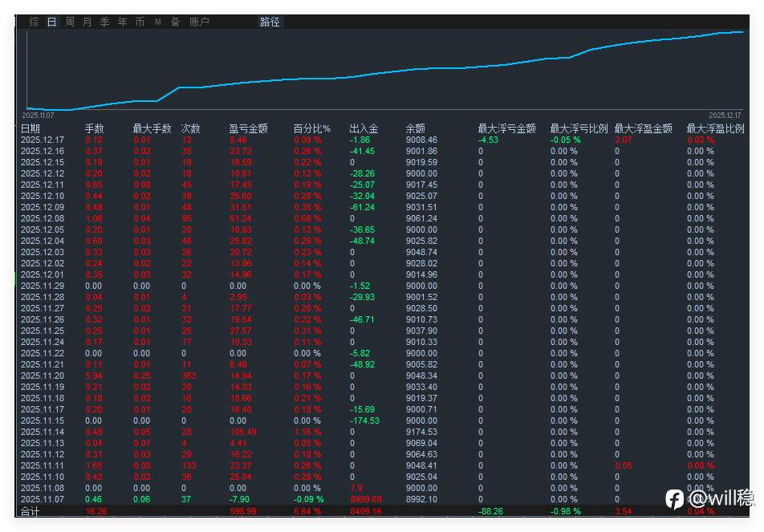Open the 备 tab
The height and width of the screenshot is (532, 764).
tap(175, 22)
